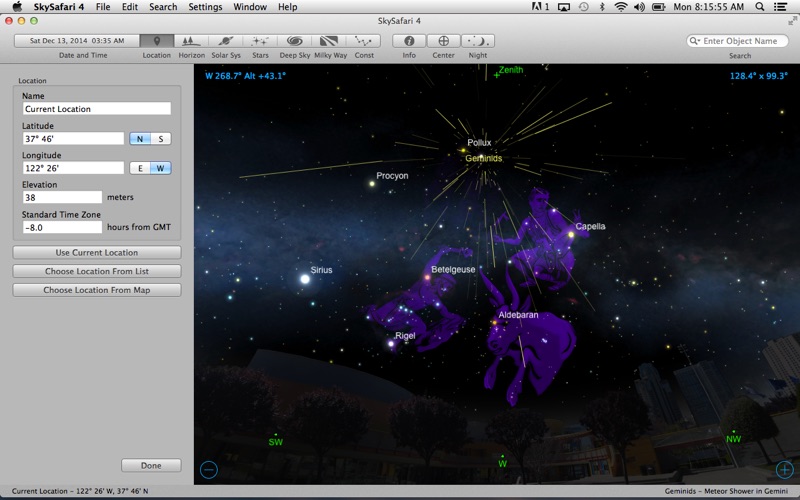Open the Search menu in menu bar
The height and width of the screenshot is (500, 800).
[x=163, y=7]
